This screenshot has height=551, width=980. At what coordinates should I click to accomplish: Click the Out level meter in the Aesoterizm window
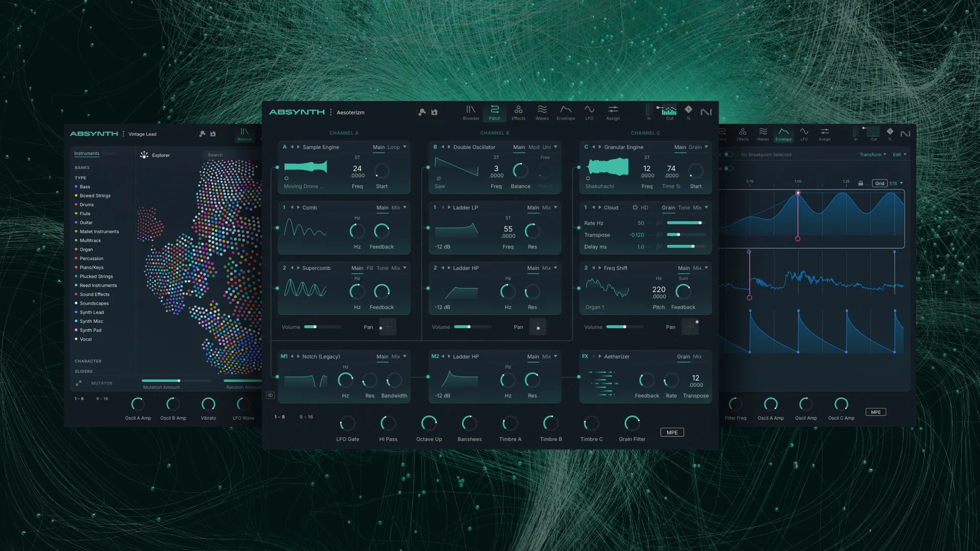coord(669,110)
